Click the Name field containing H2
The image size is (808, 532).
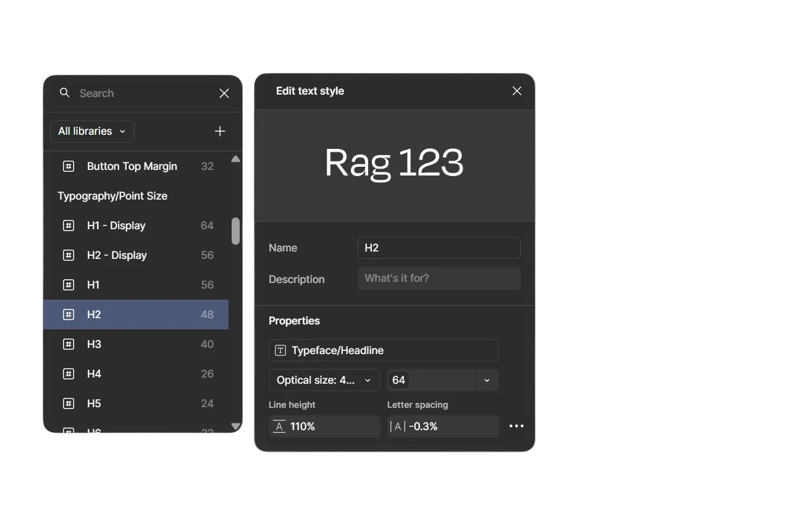[439, 248]
